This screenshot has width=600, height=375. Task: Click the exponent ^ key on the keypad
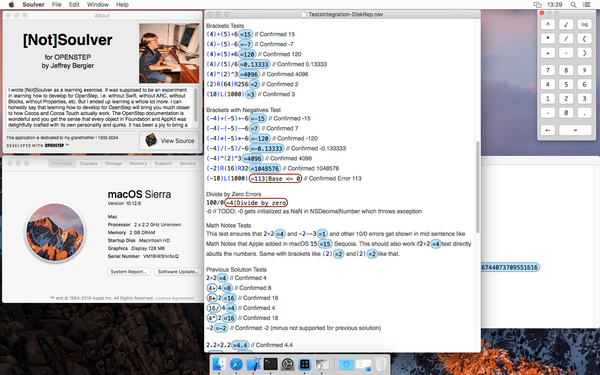click(x=548, y=24)
